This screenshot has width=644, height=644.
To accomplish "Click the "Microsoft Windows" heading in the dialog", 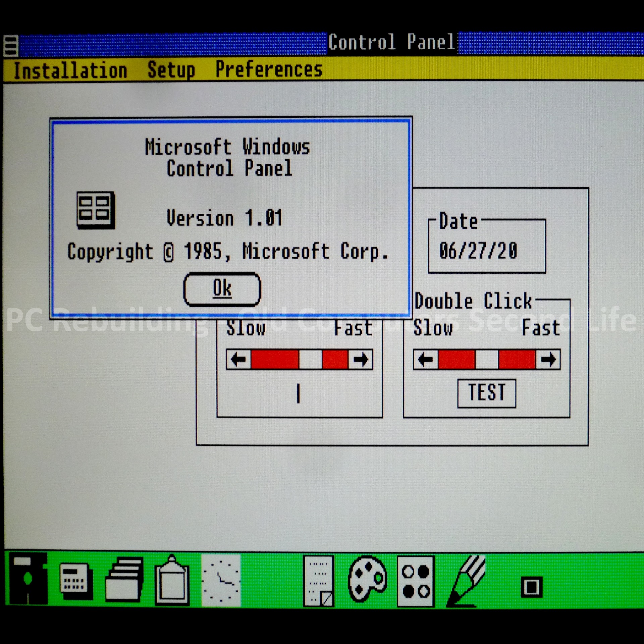I will pos(227,147).
